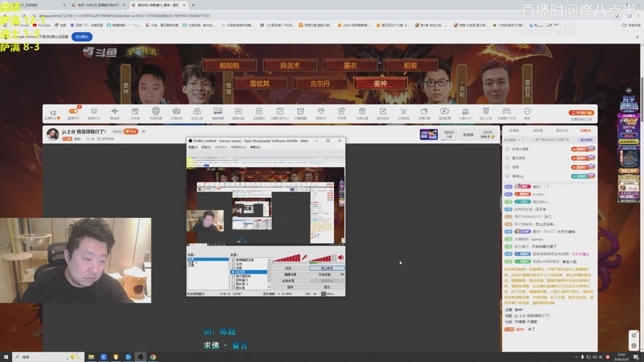Screen dimensions: 644x362
Task: Click the Windows Start button
Action: click(x=6, y=357)
